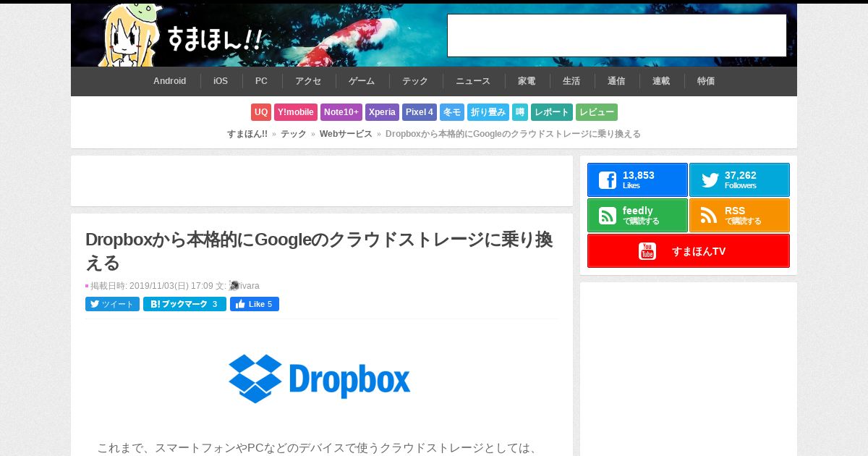The height and width of the screenshot is (456, 868).
Task: Click the Dropbox logo image
Action: pyautogui.click(x=320, y=379)
